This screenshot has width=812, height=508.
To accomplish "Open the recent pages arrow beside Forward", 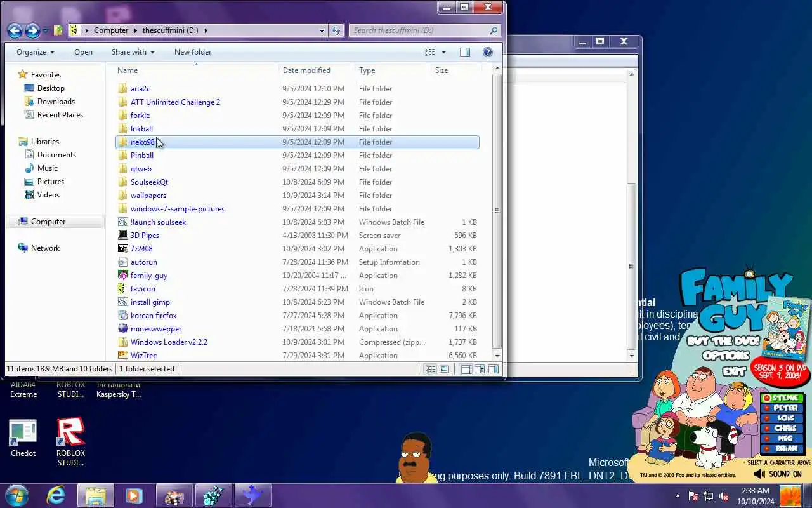I will [45, 30].
